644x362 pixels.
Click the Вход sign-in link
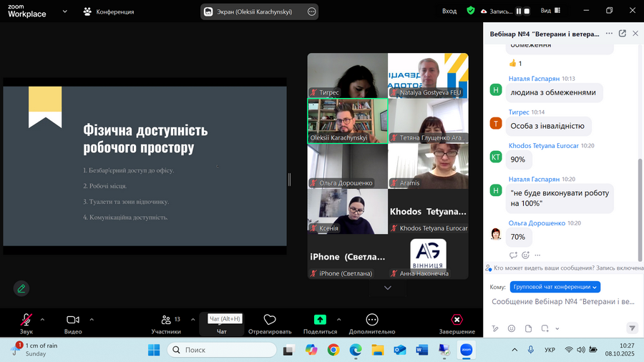(x=449, y=11)
